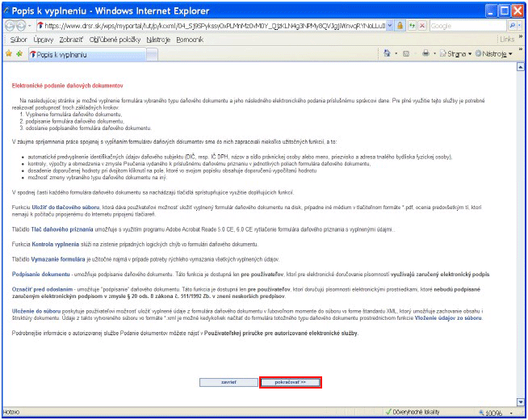528x420 pixels.
Task: Click Tlač daňového priznania bold text
Action: click(62, 229)
